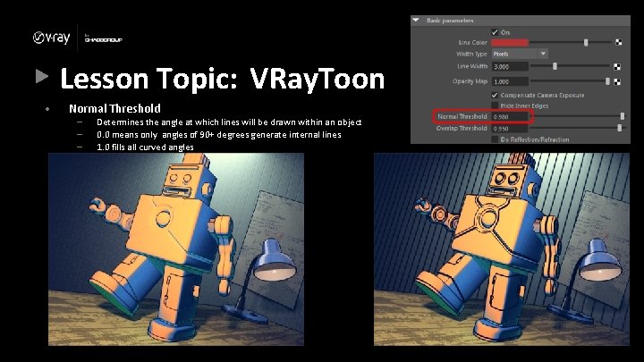Click the 'Opacity Map' label
644x362 pixels.
(470, 81)
